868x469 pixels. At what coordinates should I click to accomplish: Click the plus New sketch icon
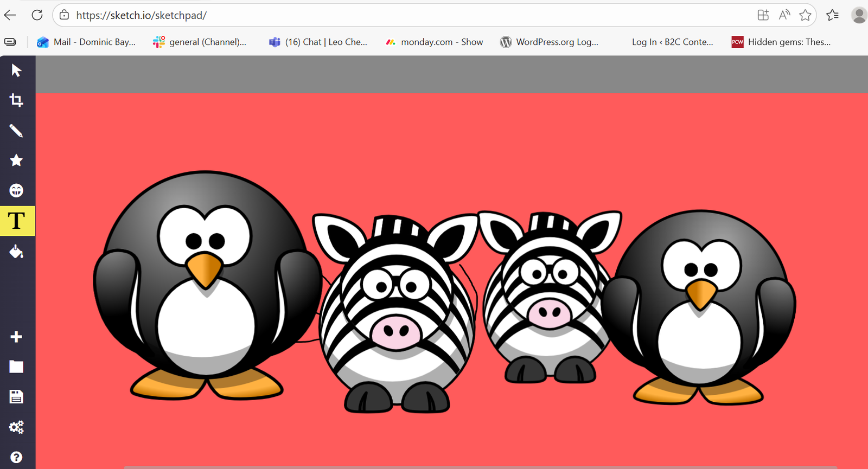click(16, 337)
